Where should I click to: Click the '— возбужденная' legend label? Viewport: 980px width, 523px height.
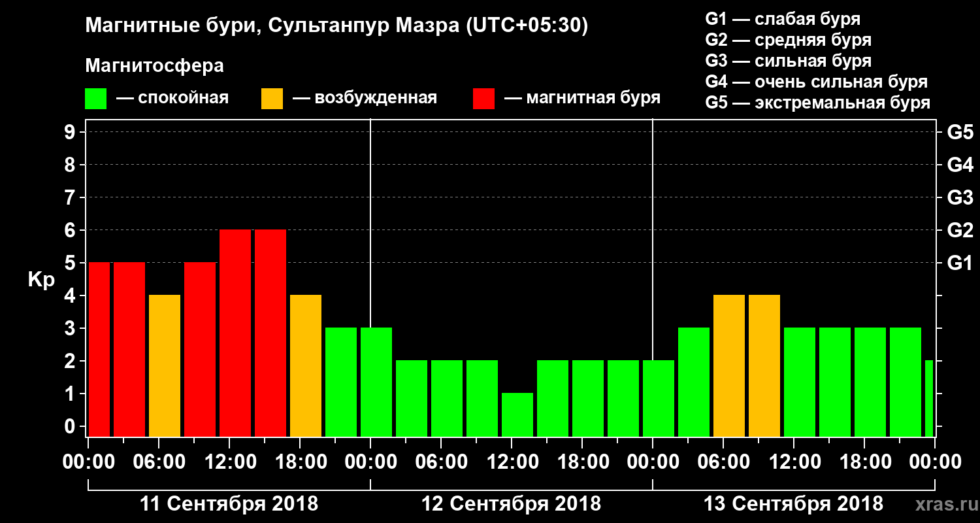[365, 98]
